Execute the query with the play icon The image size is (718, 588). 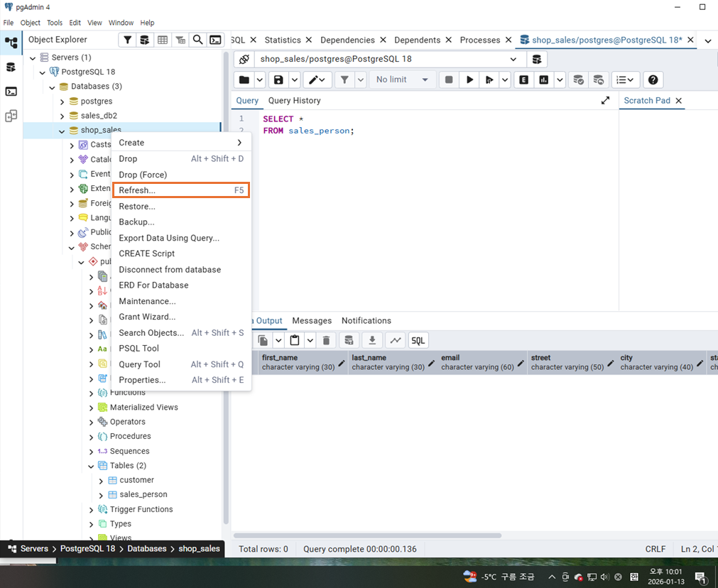469,80
